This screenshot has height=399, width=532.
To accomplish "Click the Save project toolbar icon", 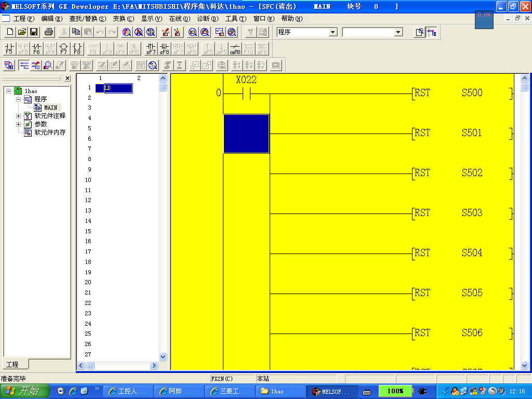I will (x=34, y=32).
